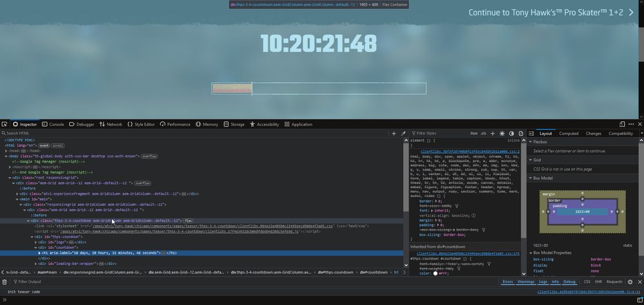Collapse Box Model Properties section
Viewport: 644px width, 305px height.
tap(531, 253)
